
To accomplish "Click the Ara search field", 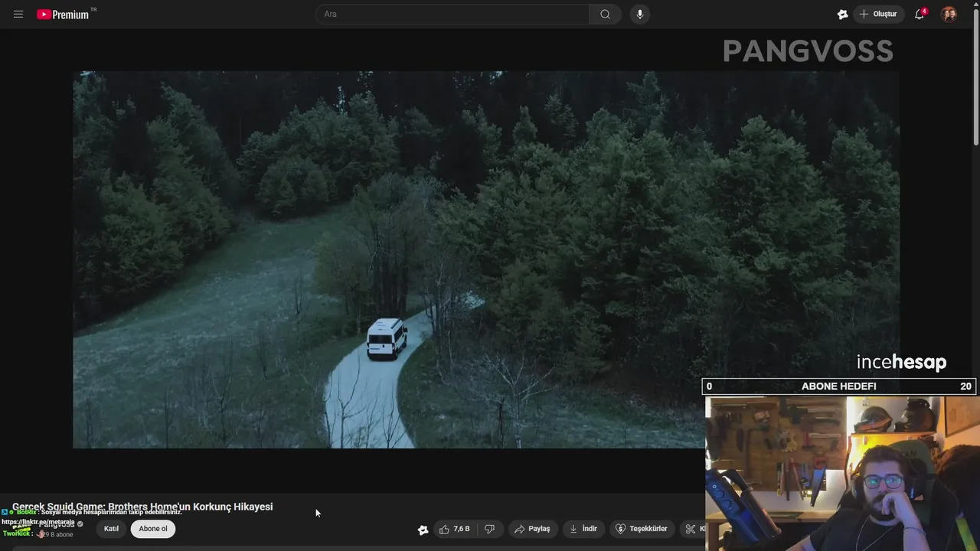I will click(x=452, y=14).
